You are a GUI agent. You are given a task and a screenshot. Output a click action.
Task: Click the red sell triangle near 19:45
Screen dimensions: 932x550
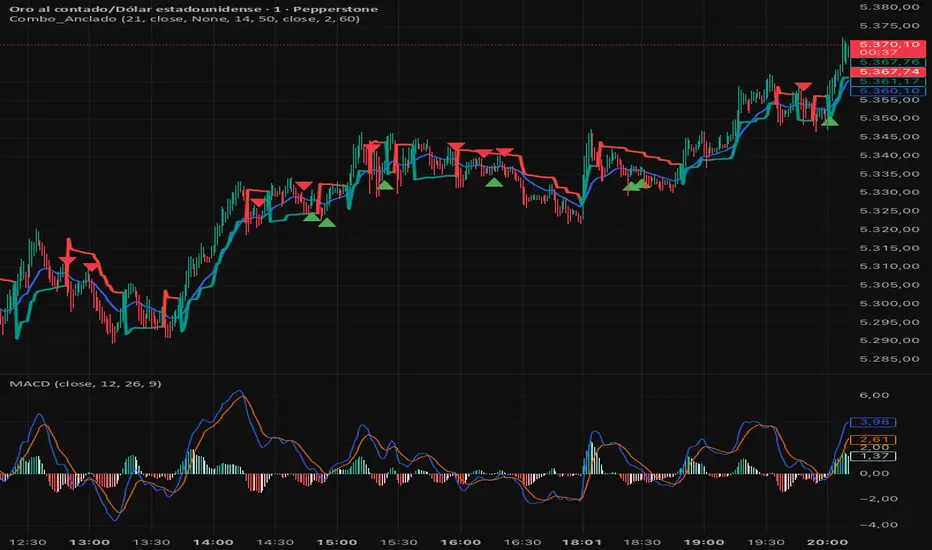[x=804, y=86]
